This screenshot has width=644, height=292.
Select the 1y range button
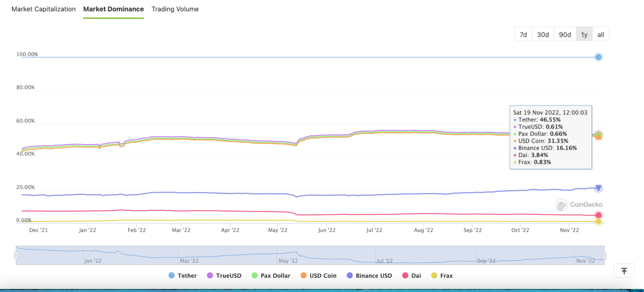pos(584,34)
